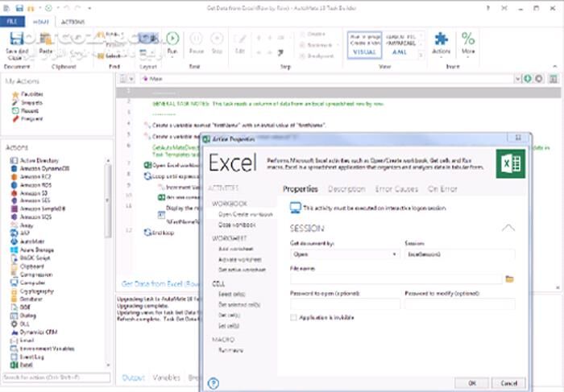Enable the Application is invisible checkbox
The image size is (564, 392).
click(294, 317)
